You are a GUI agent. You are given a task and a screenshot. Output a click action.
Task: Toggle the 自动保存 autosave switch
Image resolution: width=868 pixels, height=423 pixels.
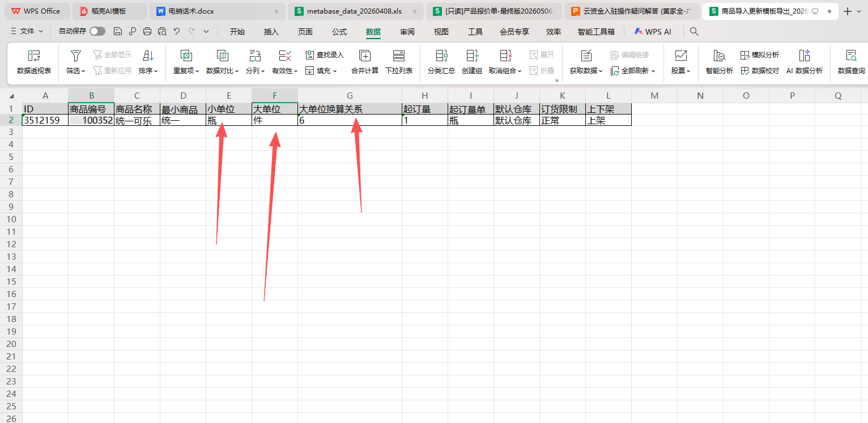point(97,32)
